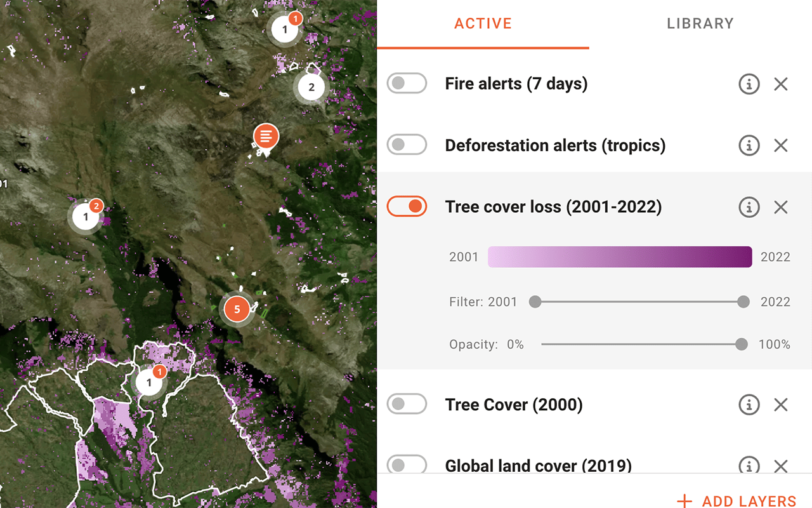
Task: Show info for Deforestation alerts (tropics)
Action: point(749,145)
